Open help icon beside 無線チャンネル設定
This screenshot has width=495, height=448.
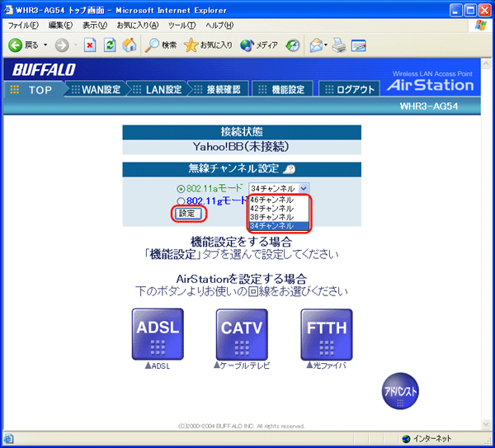[290, 169]
